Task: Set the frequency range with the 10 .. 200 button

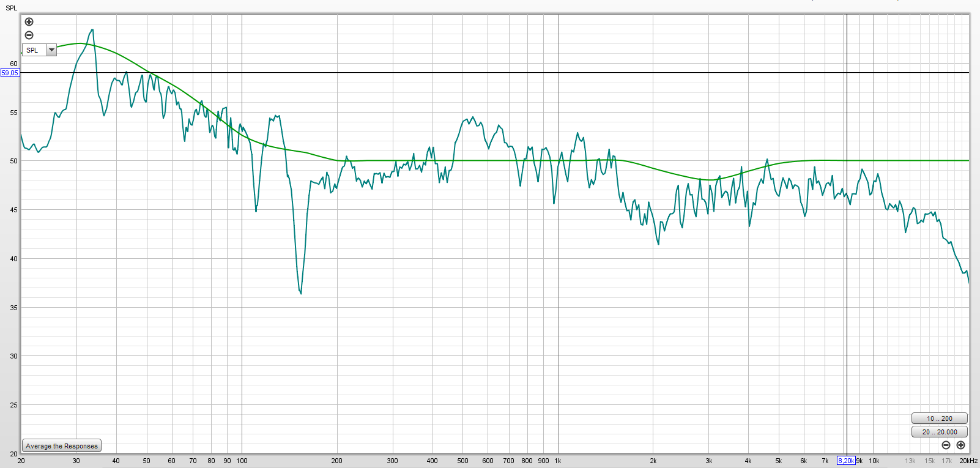Action: click(x=940, y=418)
